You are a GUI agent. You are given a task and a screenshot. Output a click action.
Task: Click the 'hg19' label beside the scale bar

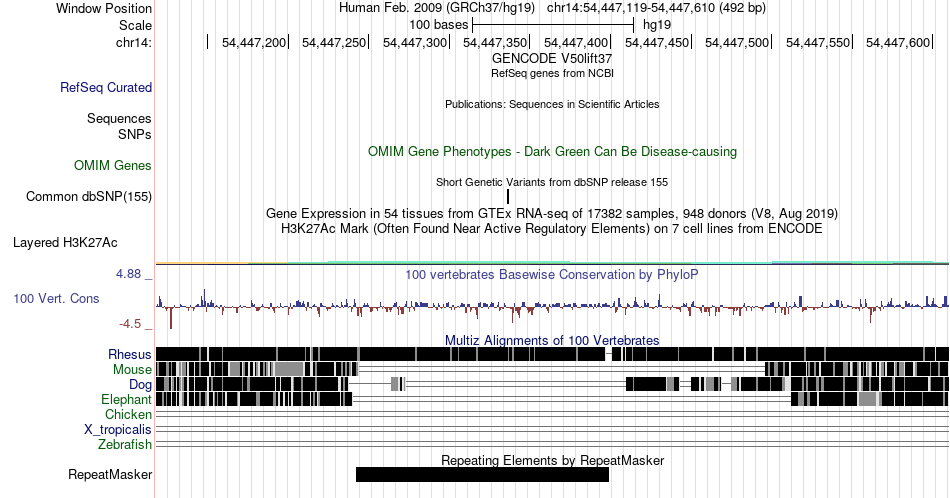tap(657, 25)
